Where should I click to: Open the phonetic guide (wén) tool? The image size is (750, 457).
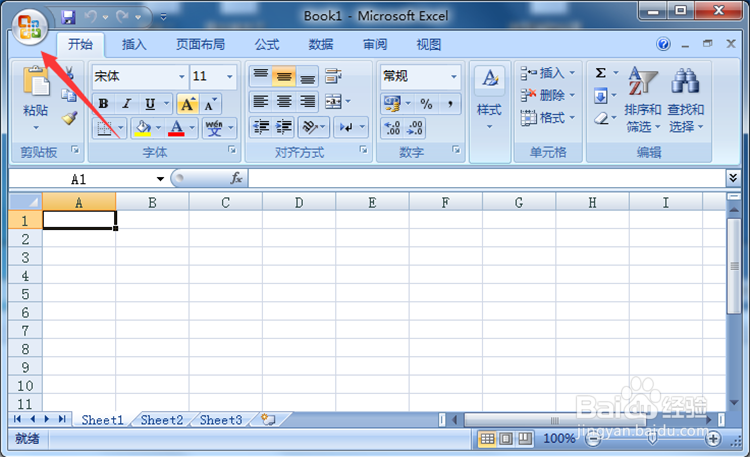pyautogui.click(x=214, y=128)
